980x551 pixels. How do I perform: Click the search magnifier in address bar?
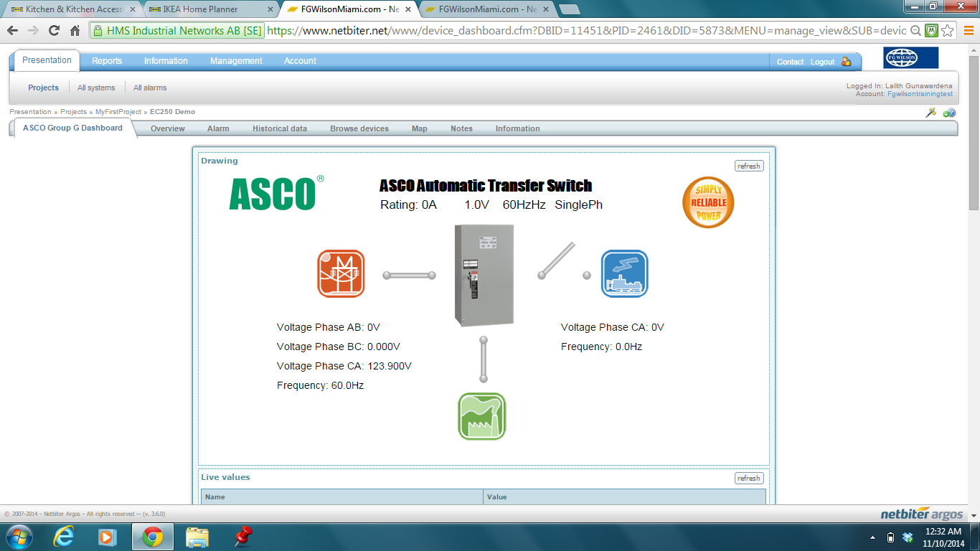tap(915, 31)
